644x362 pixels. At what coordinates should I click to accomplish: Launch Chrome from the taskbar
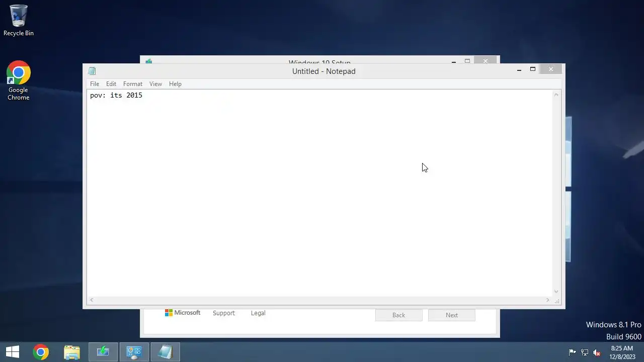pyautogui.click(x=41, y=352)
